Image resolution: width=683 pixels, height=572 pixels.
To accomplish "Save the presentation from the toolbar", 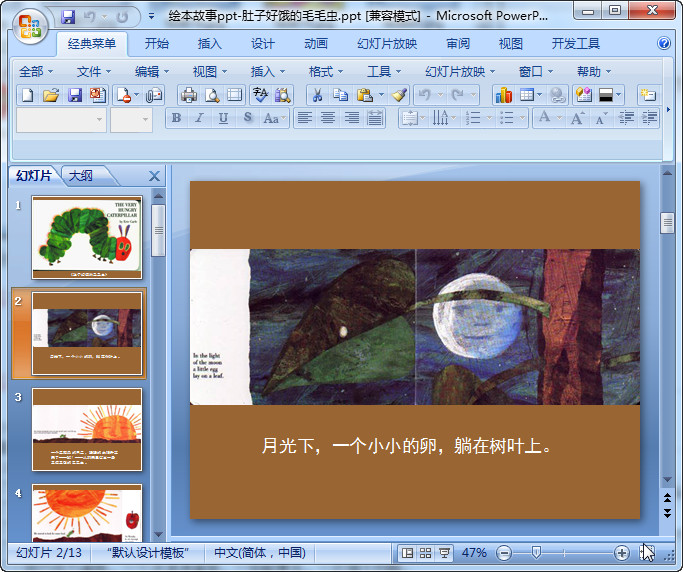I will [74, 95].
